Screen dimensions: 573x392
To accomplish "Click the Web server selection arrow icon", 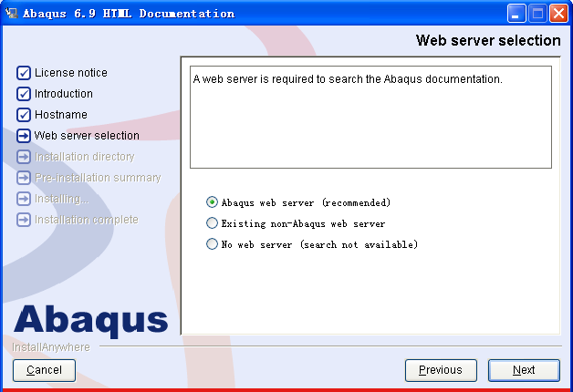I will tap(24, 136).
